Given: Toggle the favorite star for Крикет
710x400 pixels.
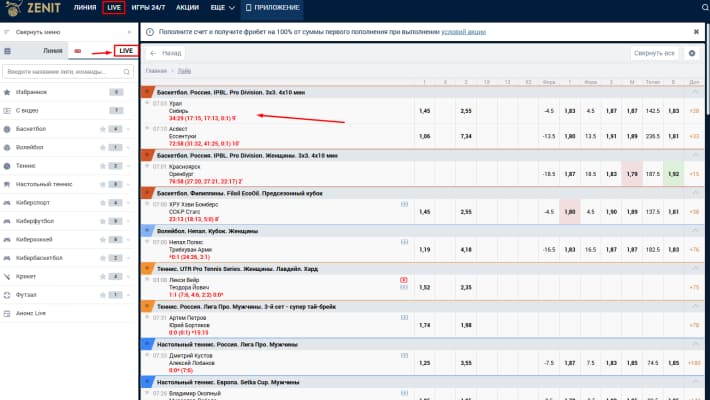Looking at the screenshot, I should pyautogui.click(x=103, y=276).
